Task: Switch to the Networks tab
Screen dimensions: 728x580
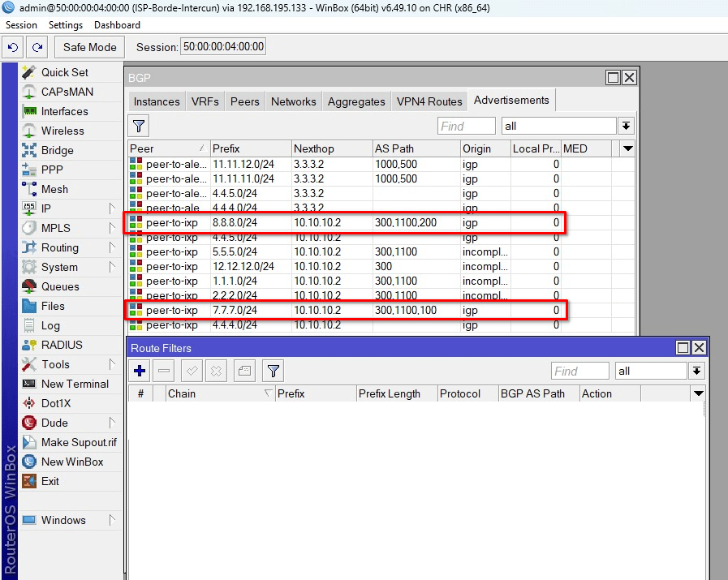Action: (293, 101)
